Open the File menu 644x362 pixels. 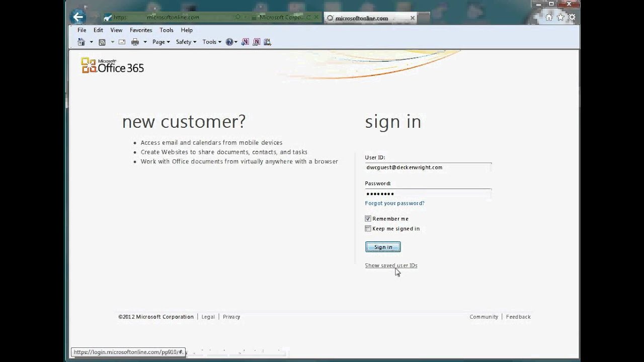(82, 30)
